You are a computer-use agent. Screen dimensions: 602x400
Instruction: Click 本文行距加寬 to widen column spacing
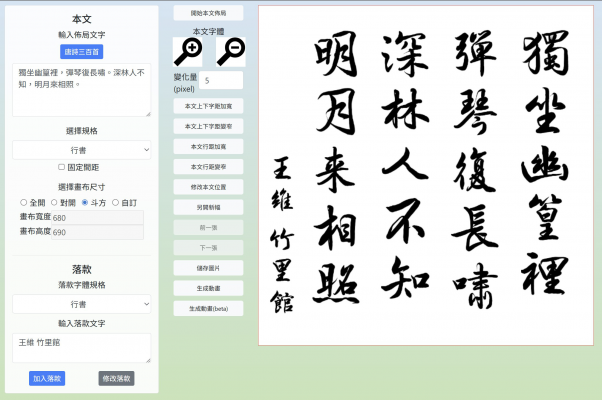(208, 145)
